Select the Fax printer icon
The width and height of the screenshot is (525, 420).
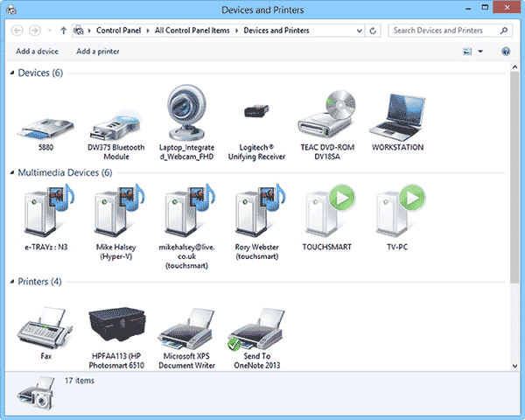45,327
